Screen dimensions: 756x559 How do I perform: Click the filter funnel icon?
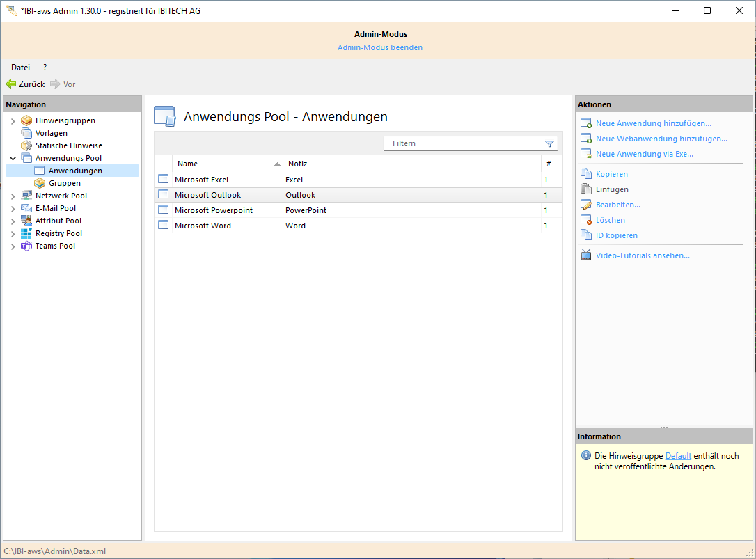550,143
